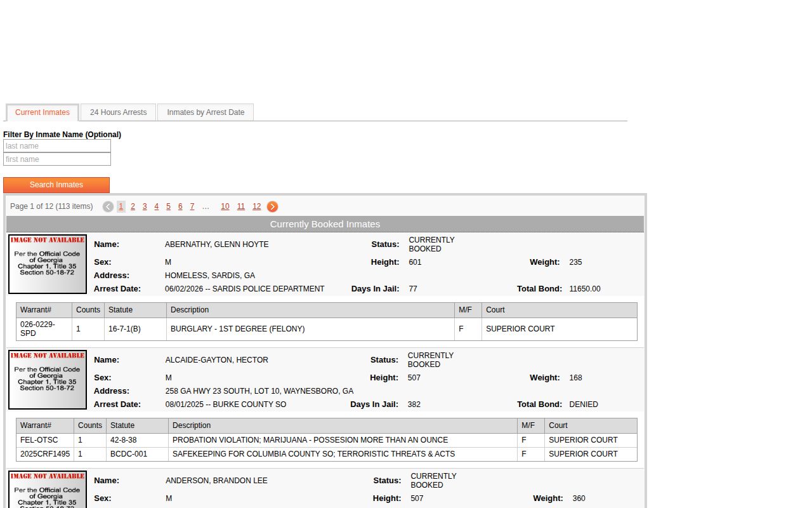Open the Inmates by Arrest Date tab
812x508 pixels.
(x=206, y=112)
